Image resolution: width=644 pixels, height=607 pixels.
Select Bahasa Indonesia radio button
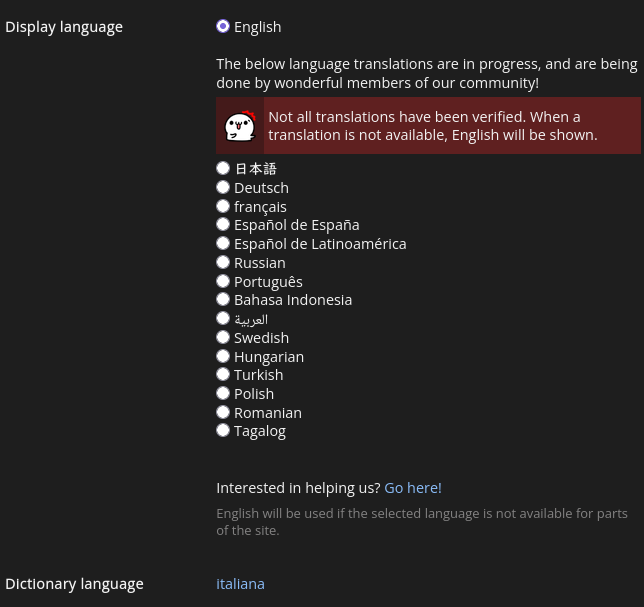point(223,299)
